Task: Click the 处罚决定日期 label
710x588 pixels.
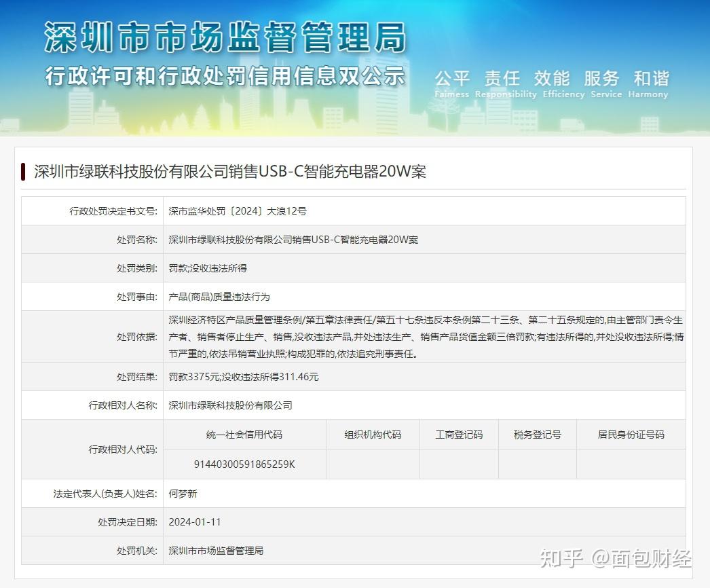Action: click(127, 522)
